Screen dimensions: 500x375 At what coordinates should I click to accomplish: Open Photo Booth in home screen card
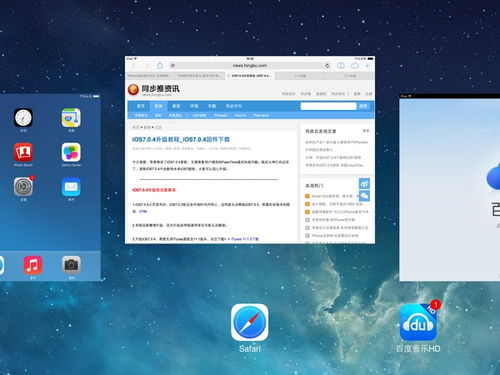pos(23,152)
